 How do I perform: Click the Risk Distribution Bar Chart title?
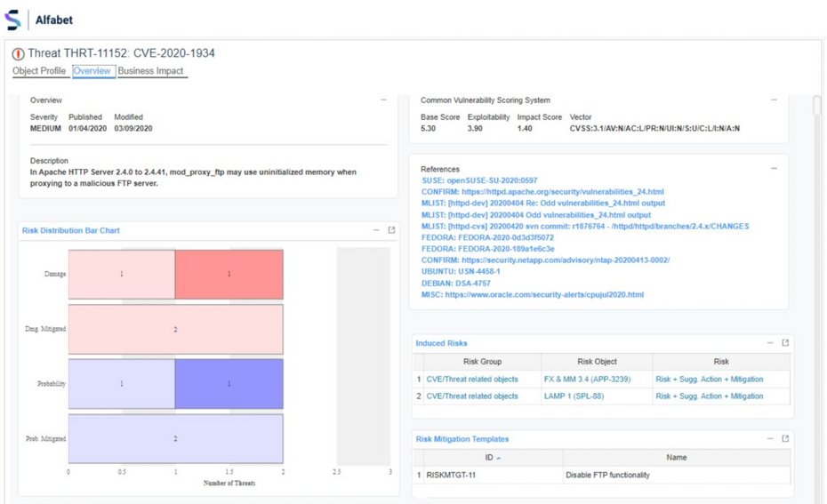70,230
